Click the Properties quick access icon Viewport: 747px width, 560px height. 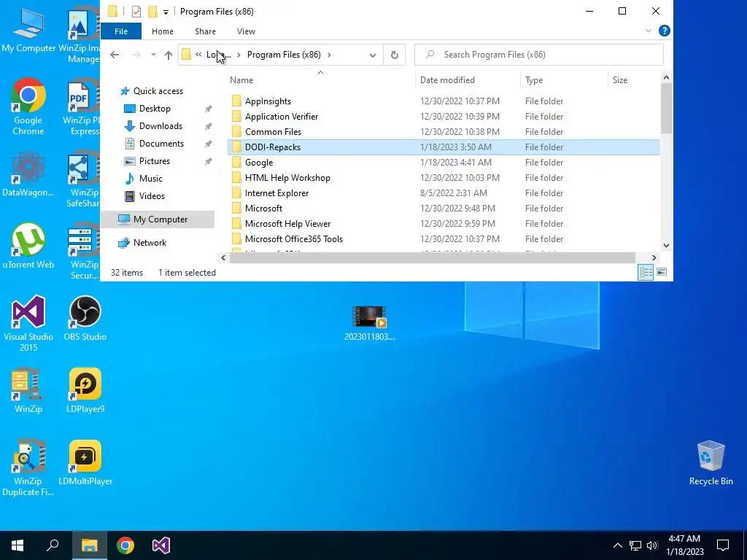(x=136, y=12)
